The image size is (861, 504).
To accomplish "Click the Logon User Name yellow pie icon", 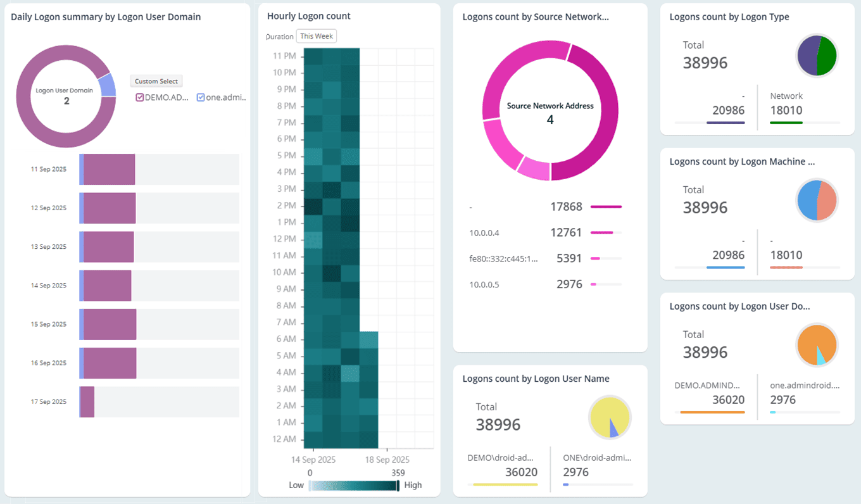I will [x=610, y=417].
